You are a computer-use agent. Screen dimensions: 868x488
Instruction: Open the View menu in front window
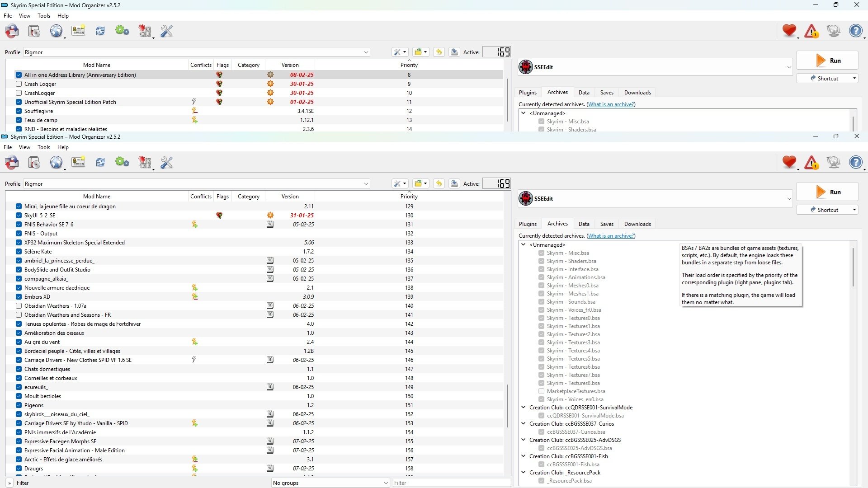(x=24, y=147)
